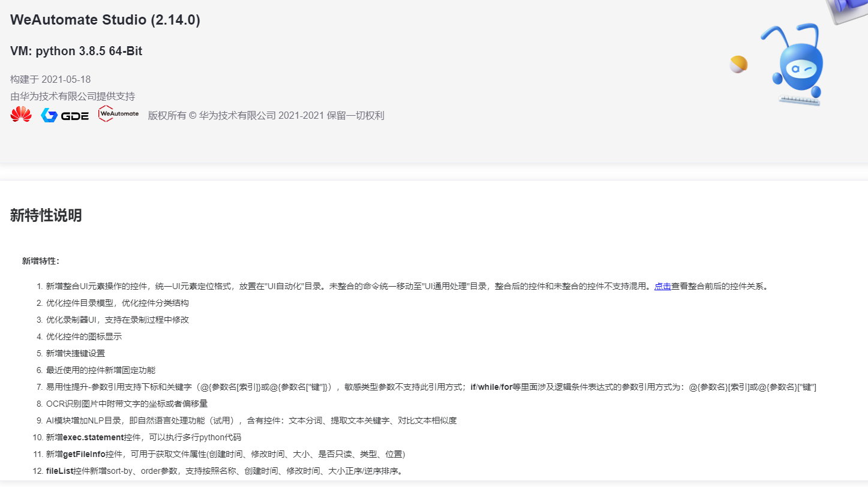The width and height of the screenshot is (868, 487).
Task: Click the Huawei logo icon
Action: (21, 115)
